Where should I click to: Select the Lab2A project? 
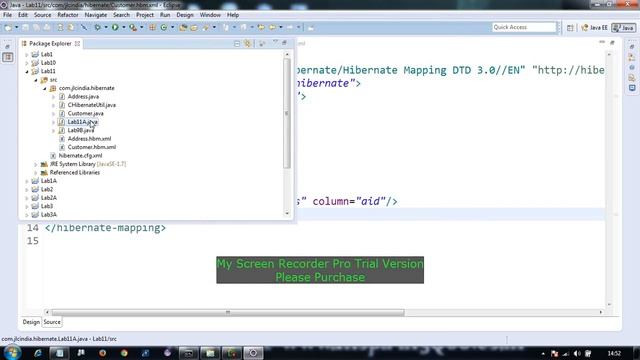(x=49, y=198)
